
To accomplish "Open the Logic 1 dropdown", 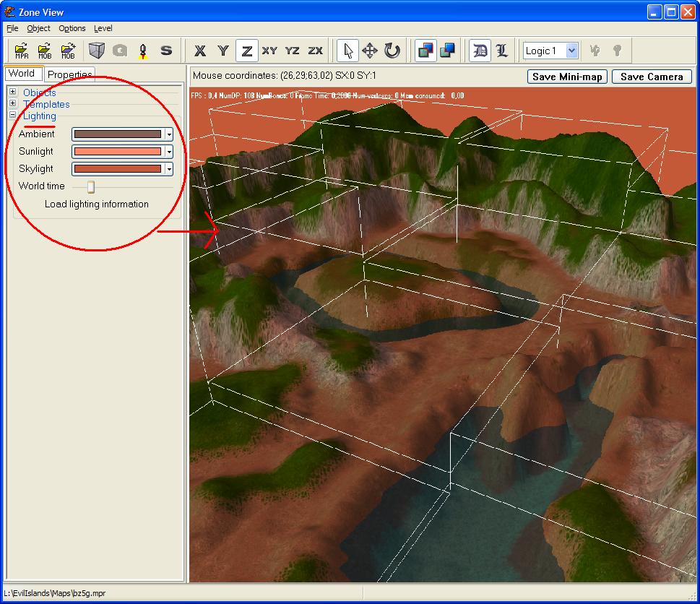I will (571, 51).
